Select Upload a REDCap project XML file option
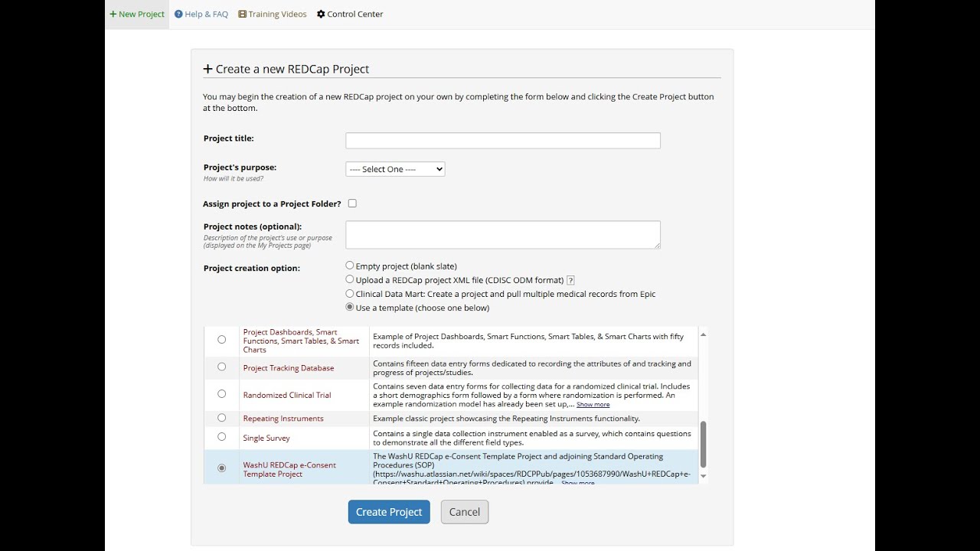Screen dimensions: 980x551 click(350, 279)
